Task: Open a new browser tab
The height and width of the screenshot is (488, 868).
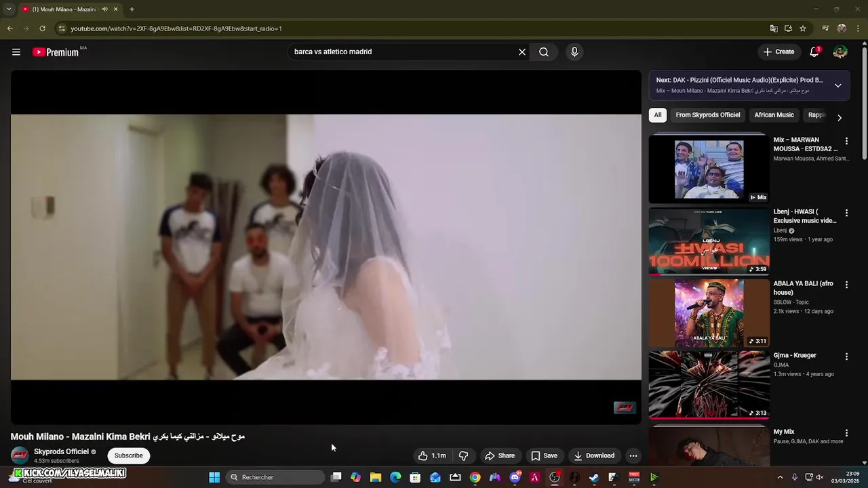Action: 132,9
